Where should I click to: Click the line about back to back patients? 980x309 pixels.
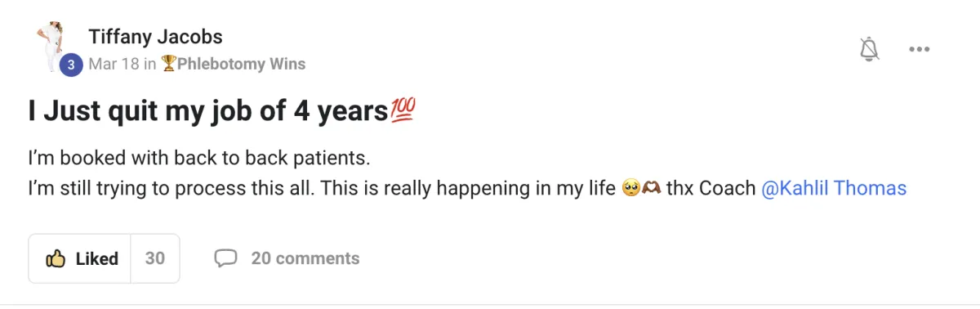point(205,156)
